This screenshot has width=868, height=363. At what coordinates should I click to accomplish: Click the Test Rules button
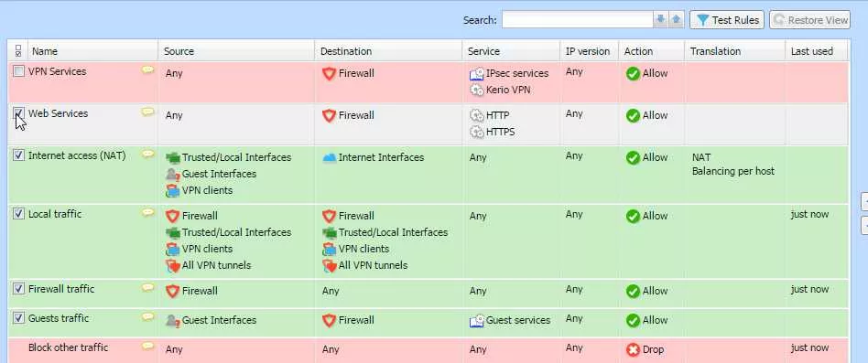727,20
